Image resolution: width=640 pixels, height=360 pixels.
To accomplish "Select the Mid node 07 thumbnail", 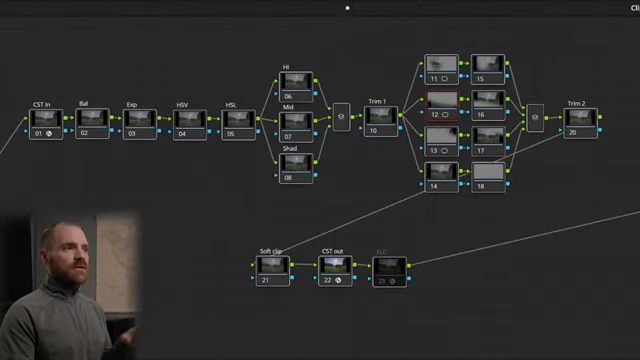I will coord(296,122).
